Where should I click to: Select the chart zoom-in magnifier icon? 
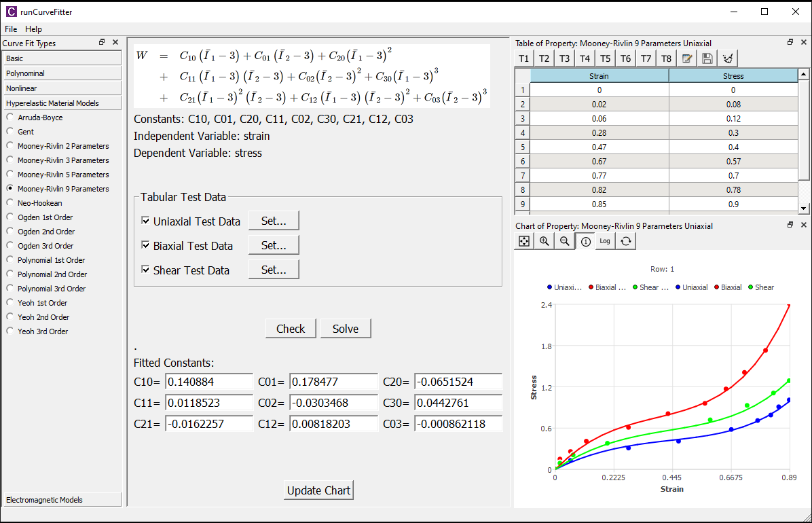(x=543, y=240)
